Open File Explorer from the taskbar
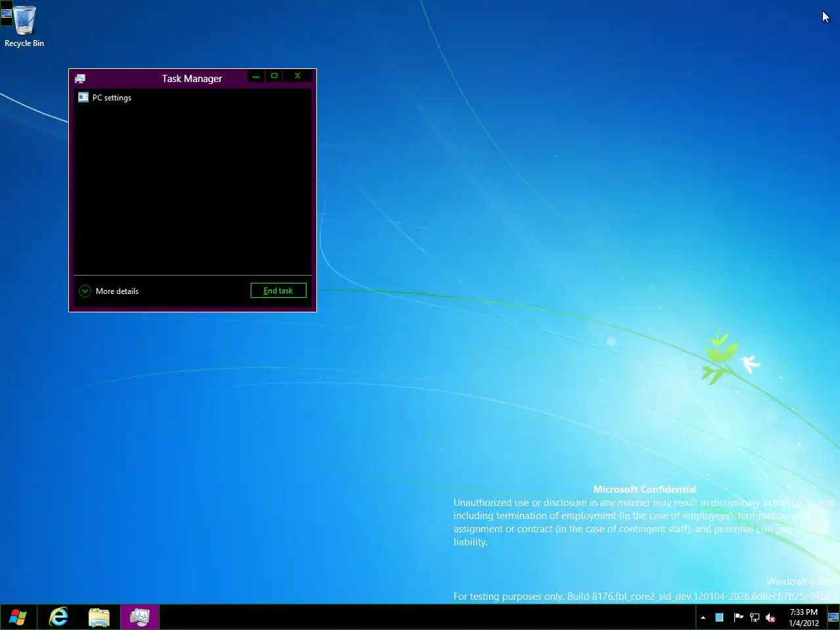This screenshot has height=630, width=840. (x=99, y=617)
